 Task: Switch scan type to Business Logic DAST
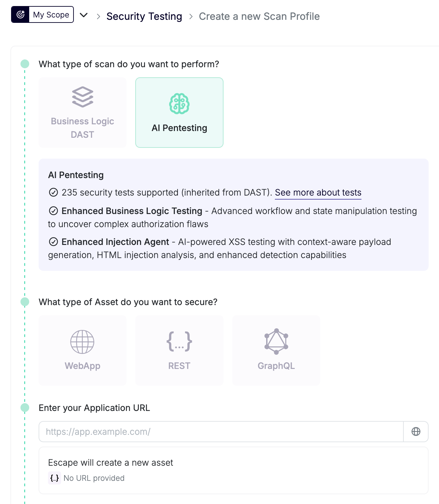[x=82, y=112]
